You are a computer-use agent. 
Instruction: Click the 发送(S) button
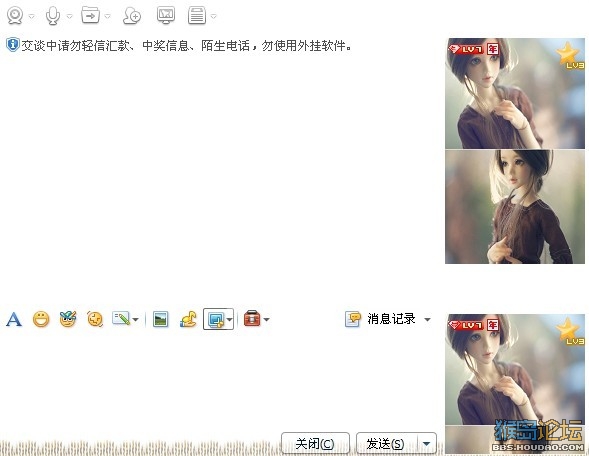coord(386,444)
